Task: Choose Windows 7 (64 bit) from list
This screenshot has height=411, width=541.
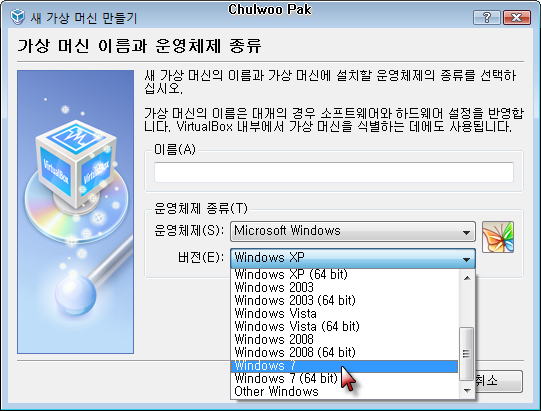Action: (x=344, y=379)
